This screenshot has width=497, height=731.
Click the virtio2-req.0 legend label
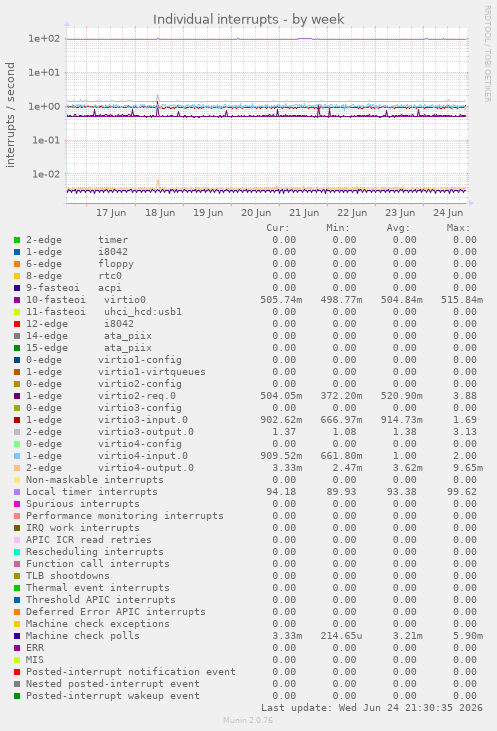click(x=137, y=396)
